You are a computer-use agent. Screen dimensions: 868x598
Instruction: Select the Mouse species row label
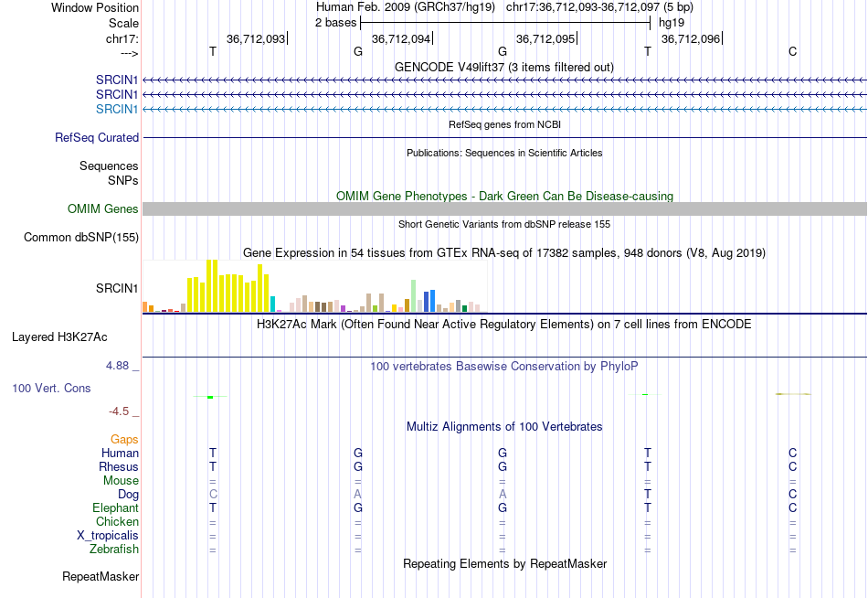point(121,481)
